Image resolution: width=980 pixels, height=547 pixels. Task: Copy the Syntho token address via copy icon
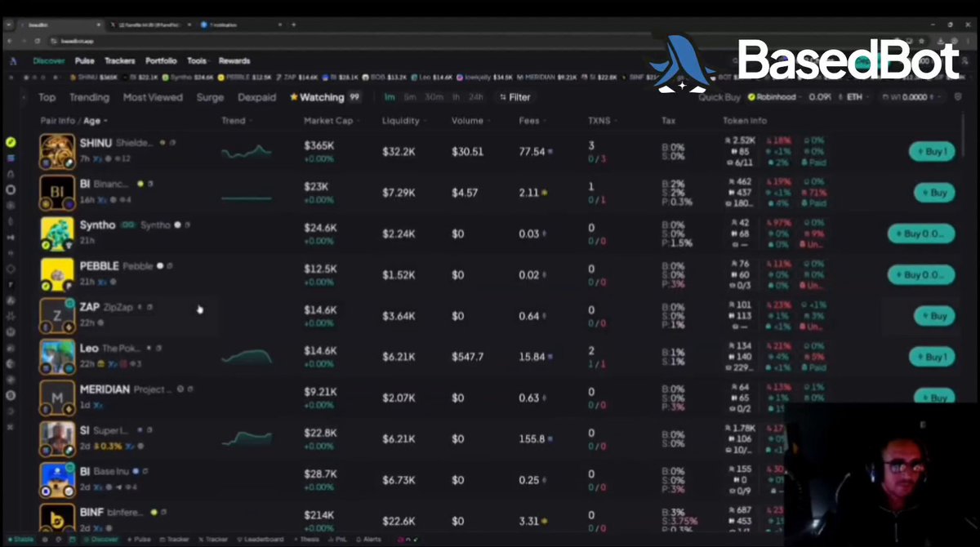[x=187, y=225]
